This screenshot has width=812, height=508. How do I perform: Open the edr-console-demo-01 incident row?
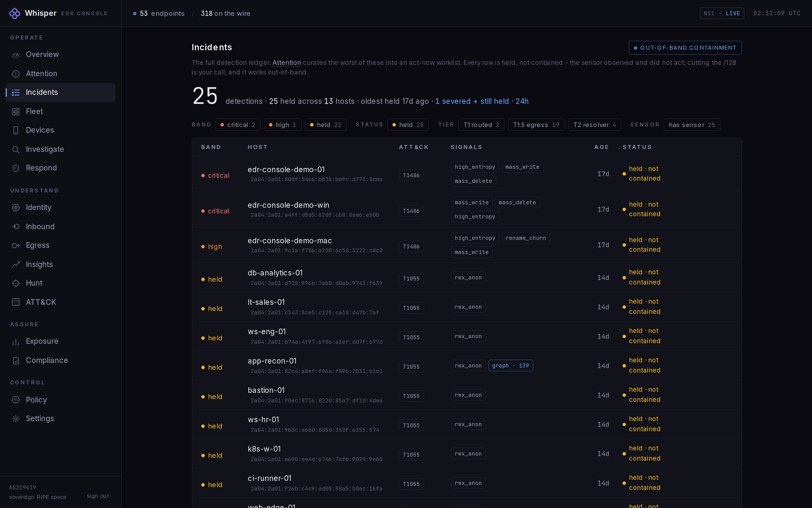click(467, 174)
